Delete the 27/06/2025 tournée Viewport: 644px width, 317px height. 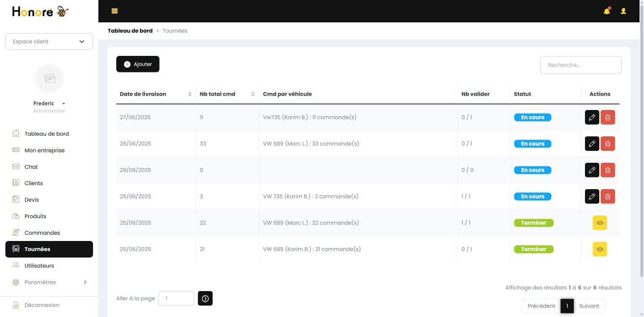(x=608, y=118)
